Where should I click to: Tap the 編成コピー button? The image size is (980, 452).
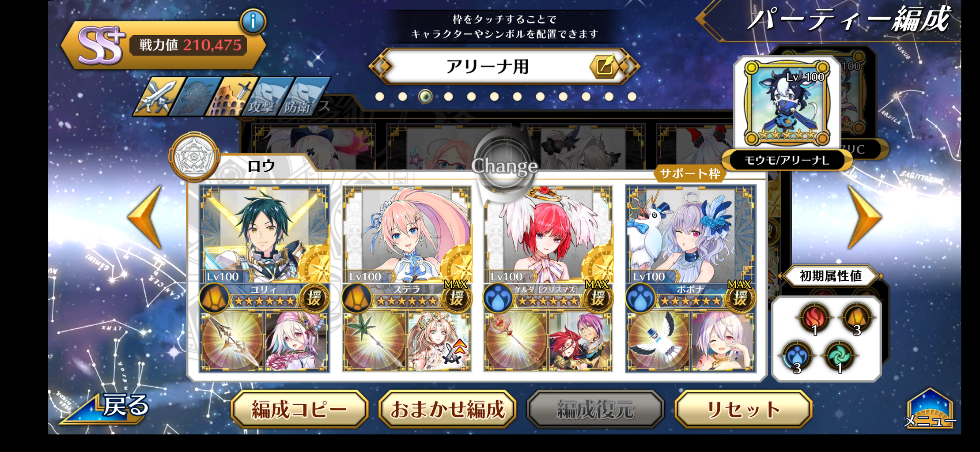299,409
